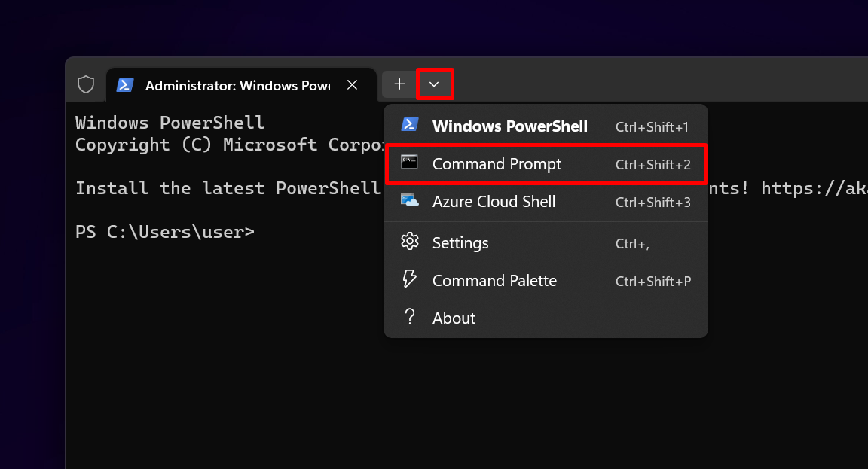The image size is (868, 469).
Task: Open the About dialog
Action: 454,317
